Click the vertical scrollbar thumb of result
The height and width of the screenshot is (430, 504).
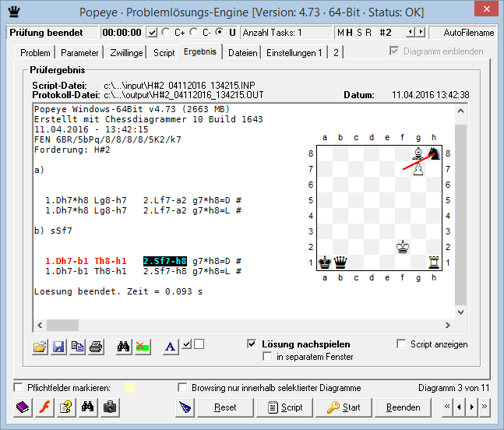(x=460, y=215)
